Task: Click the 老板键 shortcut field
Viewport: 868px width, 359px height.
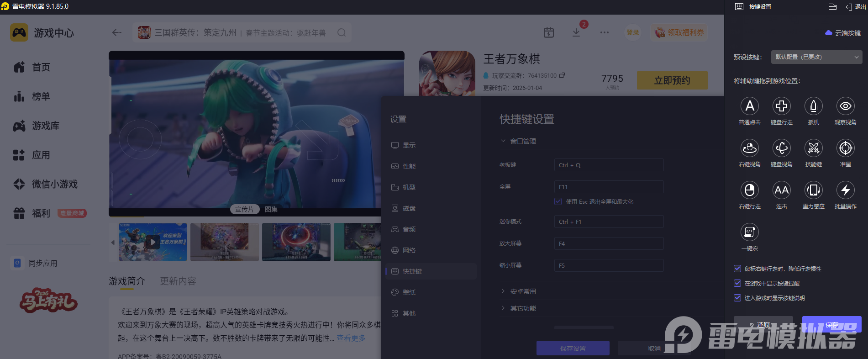Action: [609, 165]
